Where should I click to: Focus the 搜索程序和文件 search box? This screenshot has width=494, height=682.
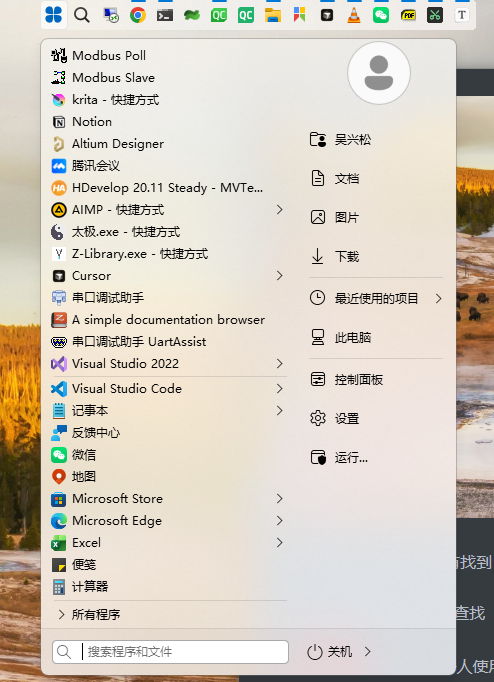point(170,652)
